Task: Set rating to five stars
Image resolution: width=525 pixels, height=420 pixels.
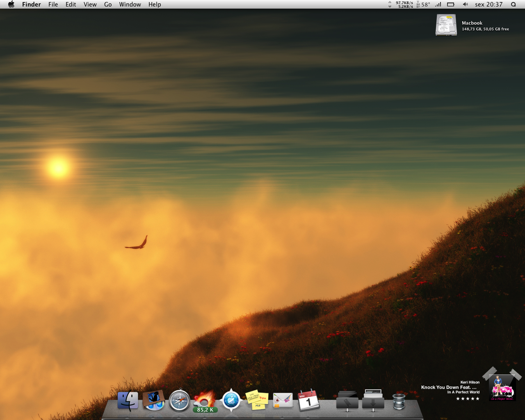Action: pyautogui.click(x=477, y=399)
